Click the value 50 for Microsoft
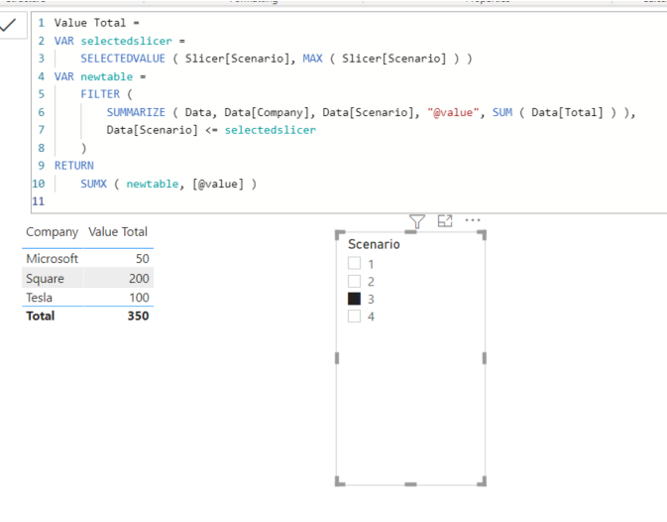The width and height of the screenshot is (667, 522). [143, 259]
